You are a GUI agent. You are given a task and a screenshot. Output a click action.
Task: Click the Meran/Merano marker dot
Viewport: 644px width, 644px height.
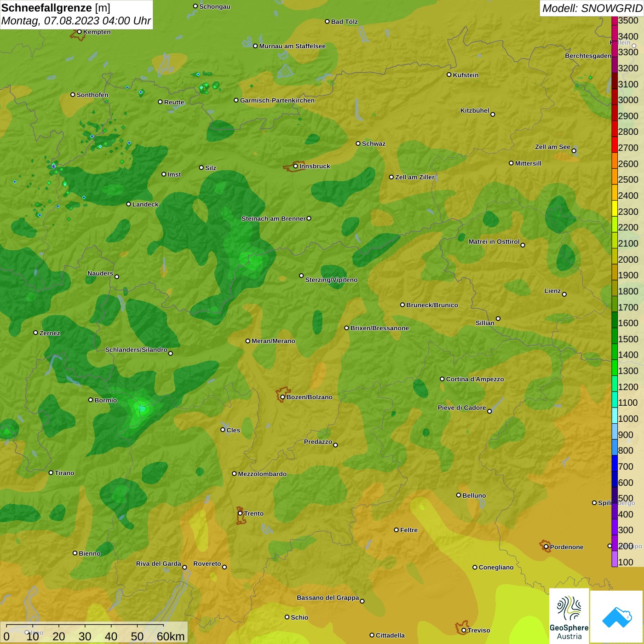pyautogui.click(x=248, y=341)
